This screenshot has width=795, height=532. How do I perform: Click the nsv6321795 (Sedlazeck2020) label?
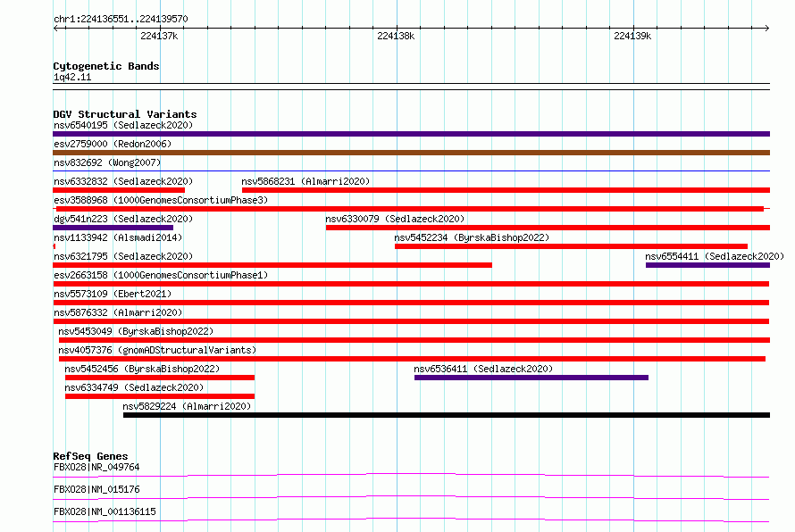click(x=123, y=256)
